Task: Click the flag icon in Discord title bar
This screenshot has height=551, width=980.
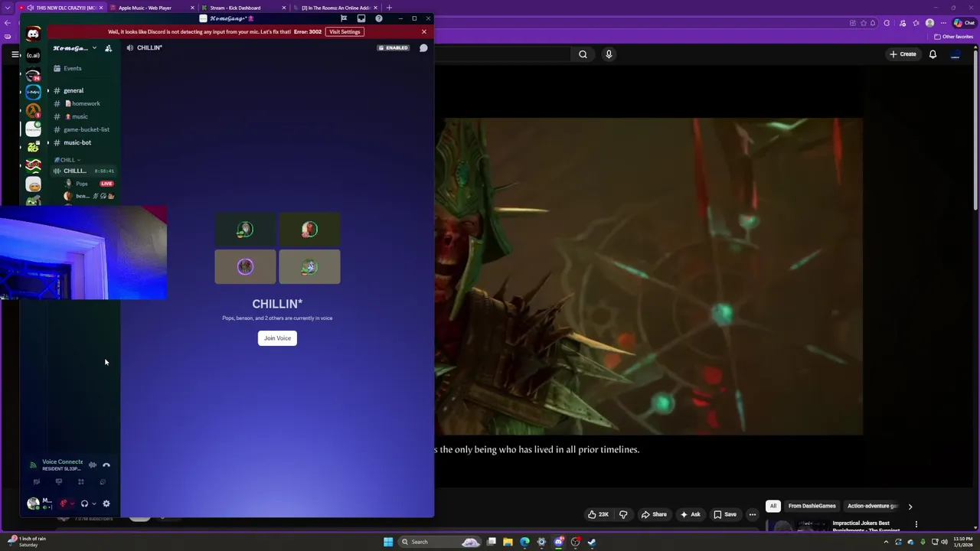Action: (x=344, y=18)
